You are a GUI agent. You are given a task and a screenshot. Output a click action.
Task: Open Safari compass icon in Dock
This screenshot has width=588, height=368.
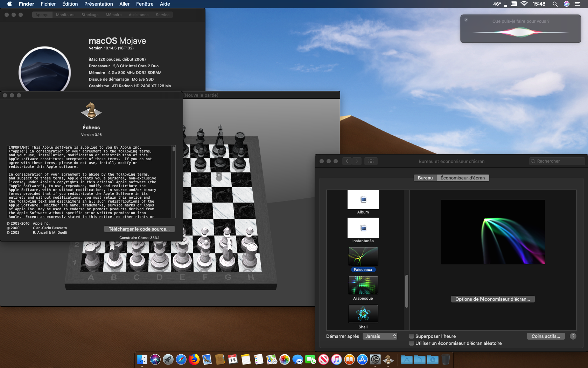click(181, 359)
